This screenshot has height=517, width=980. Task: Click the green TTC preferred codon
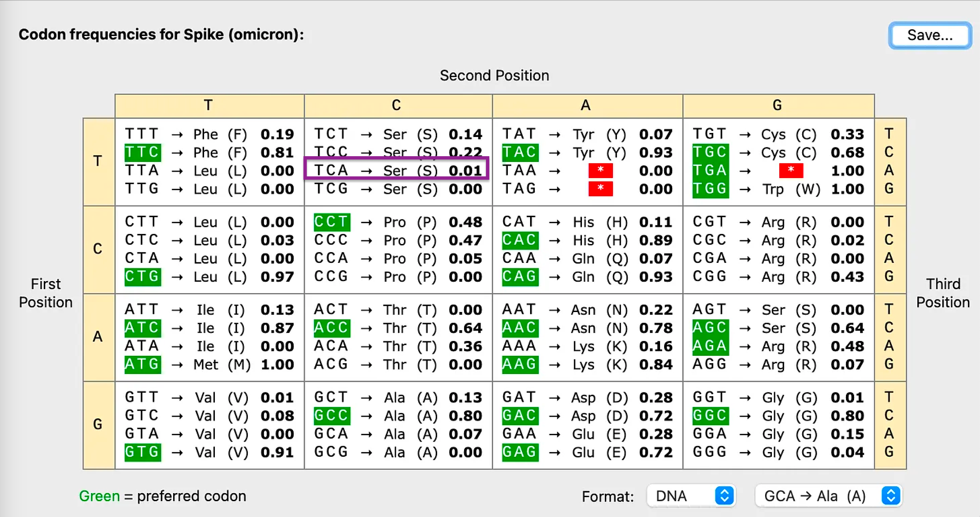click(x=143, y=152)
